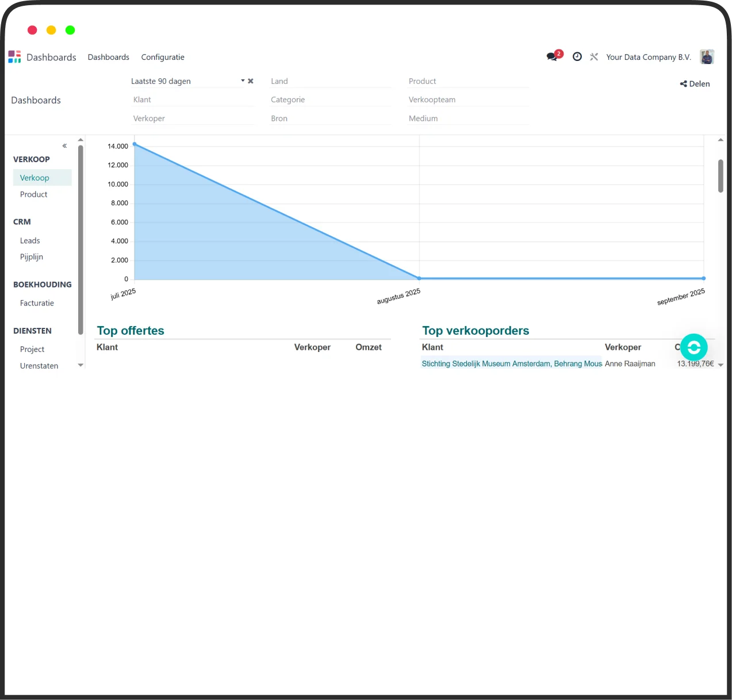
Task: Open the Configuratie menu
Action: (x=163, y=57)
